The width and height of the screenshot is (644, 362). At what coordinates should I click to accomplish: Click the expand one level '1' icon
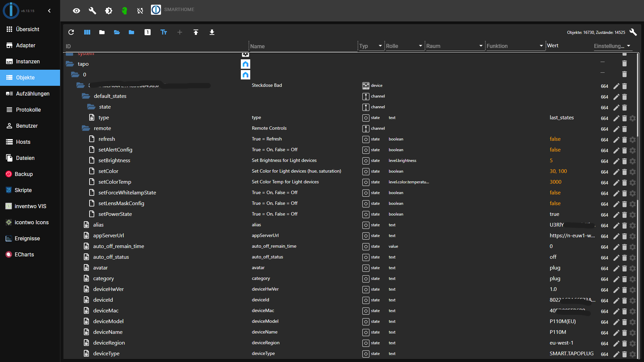click(148, 32)
